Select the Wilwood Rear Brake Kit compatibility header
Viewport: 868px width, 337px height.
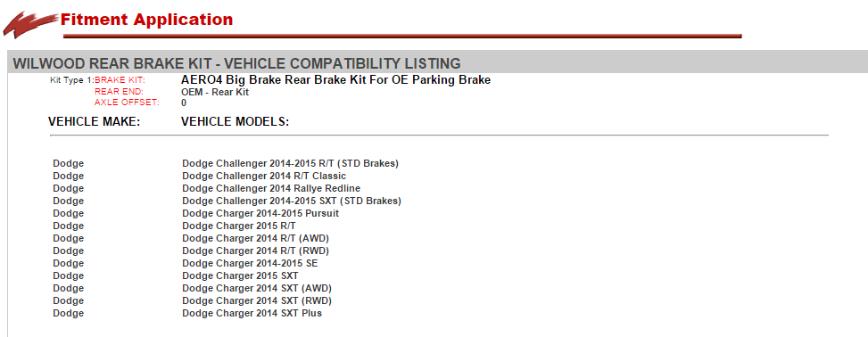click(236, 63)
